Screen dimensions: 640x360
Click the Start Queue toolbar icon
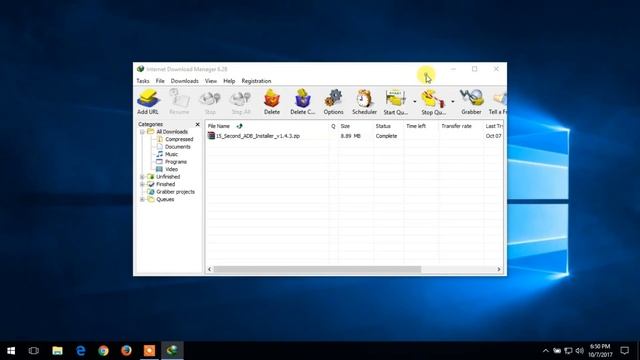click(x=395, y=101)
